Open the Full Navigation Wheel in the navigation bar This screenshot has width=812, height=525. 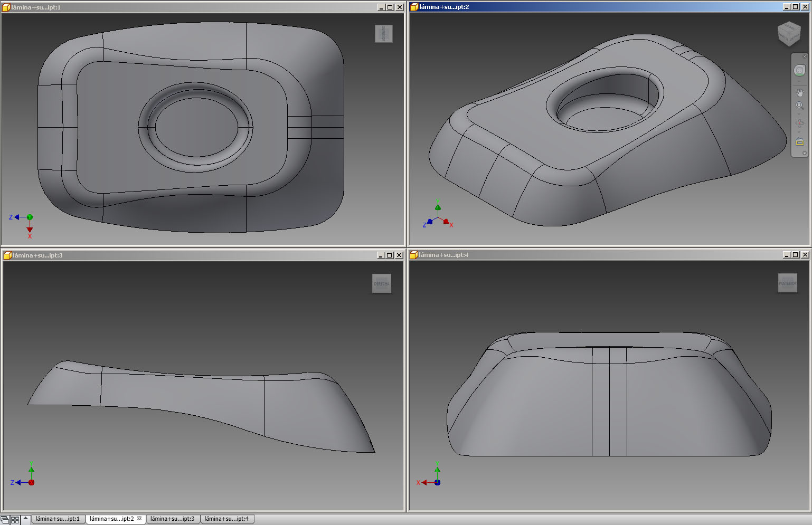point(799,71)
